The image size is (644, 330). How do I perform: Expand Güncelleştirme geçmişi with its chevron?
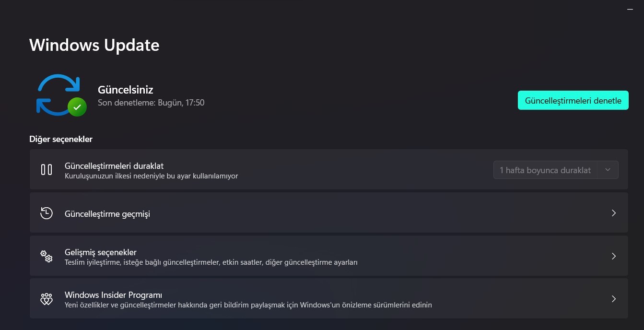(x=614, y=213)
